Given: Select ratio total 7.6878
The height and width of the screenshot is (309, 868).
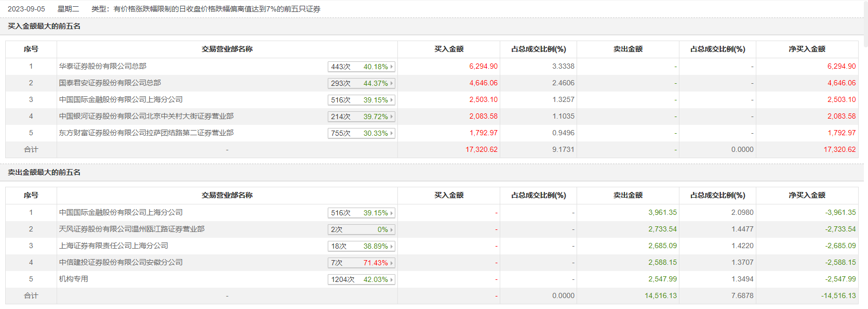Looking at the screenshot, I should tap(742, 295).
